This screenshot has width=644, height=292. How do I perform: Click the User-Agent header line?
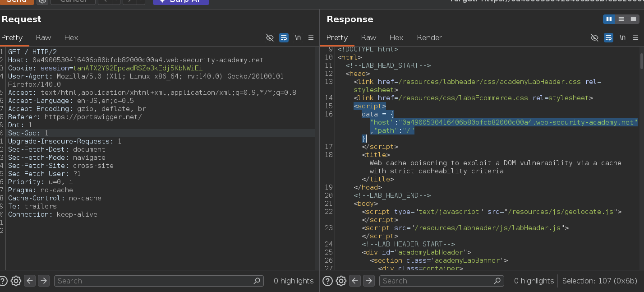pyautogui.click(x=146, y=80)
